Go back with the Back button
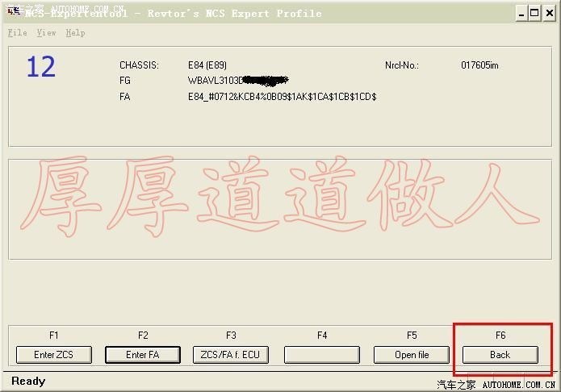The width and height of the screenshot is (561, 392). click(x=500, y=355)
